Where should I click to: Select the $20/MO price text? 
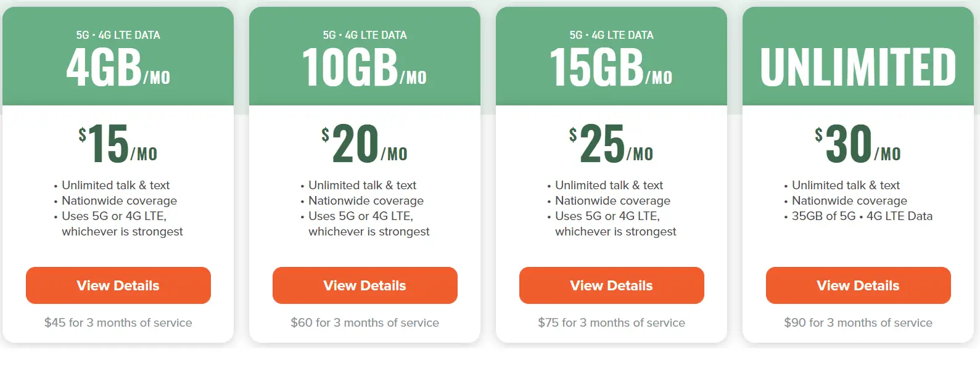(364, 144)
